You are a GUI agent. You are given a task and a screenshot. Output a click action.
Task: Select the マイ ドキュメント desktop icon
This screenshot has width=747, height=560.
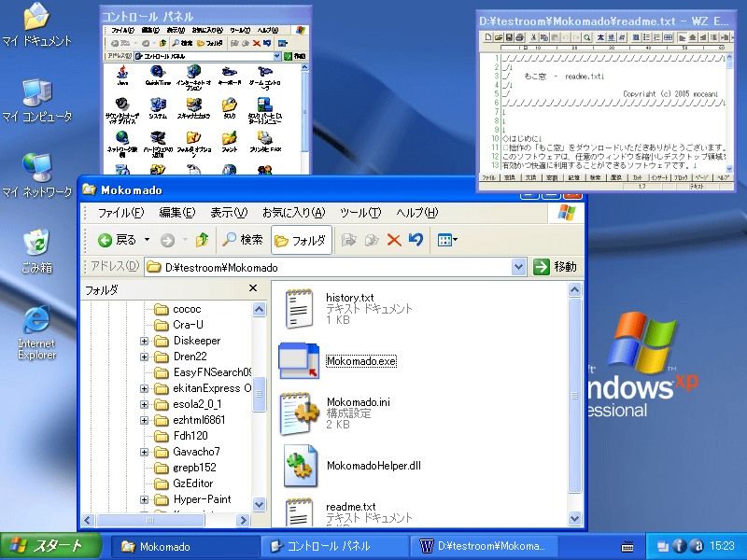click(36, 25)
